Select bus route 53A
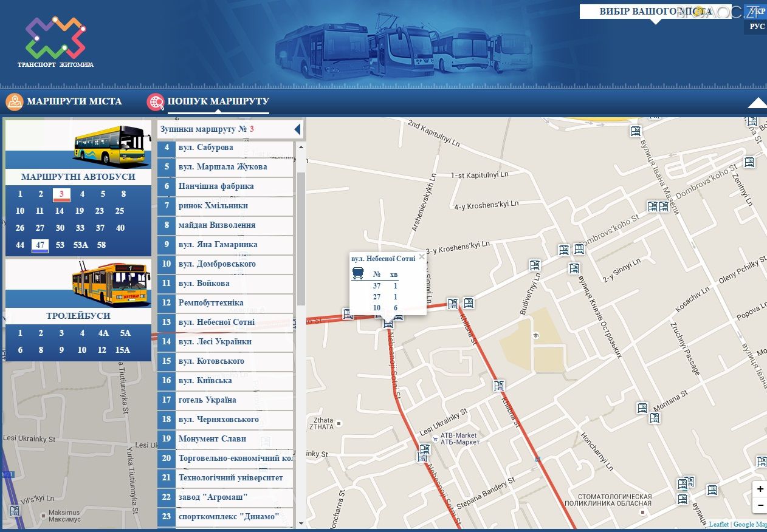This screenshot has width=767, height=532. tap(81, 245)
